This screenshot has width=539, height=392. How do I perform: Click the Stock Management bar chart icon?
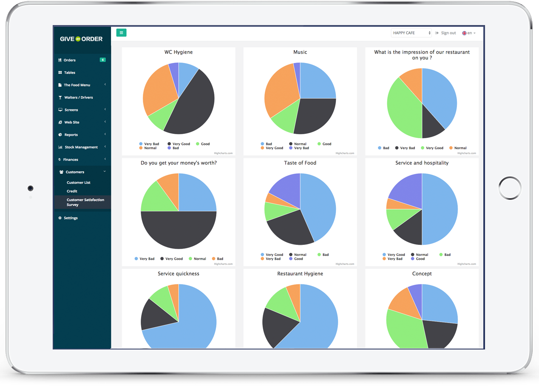(60, 147)
